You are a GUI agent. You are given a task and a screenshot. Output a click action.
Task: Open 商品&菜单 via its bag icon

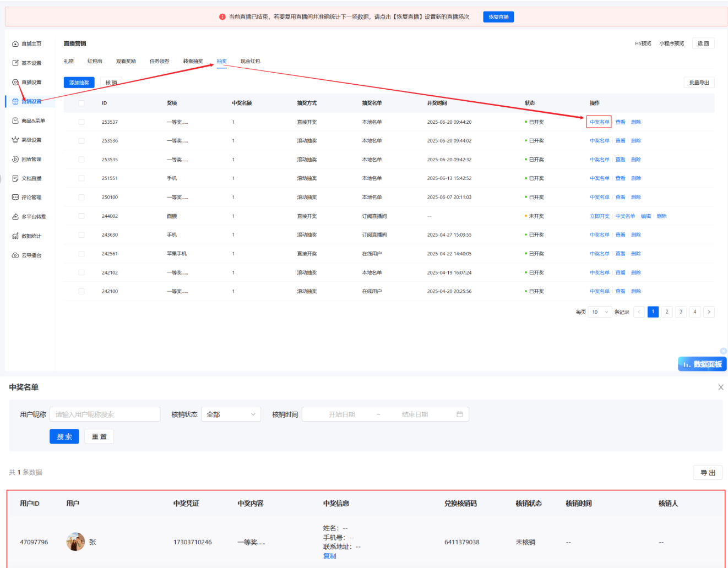[15, 121]
